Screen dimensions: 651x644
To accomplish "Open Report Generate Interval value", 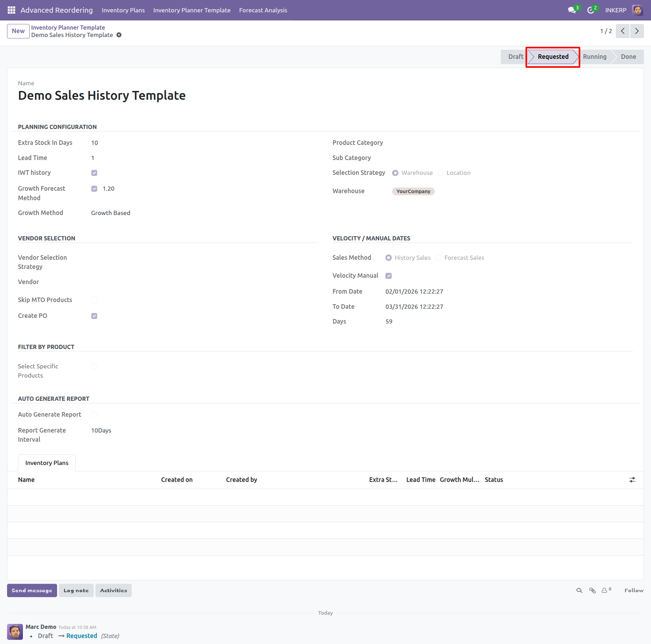I will [x=101, y=430].
